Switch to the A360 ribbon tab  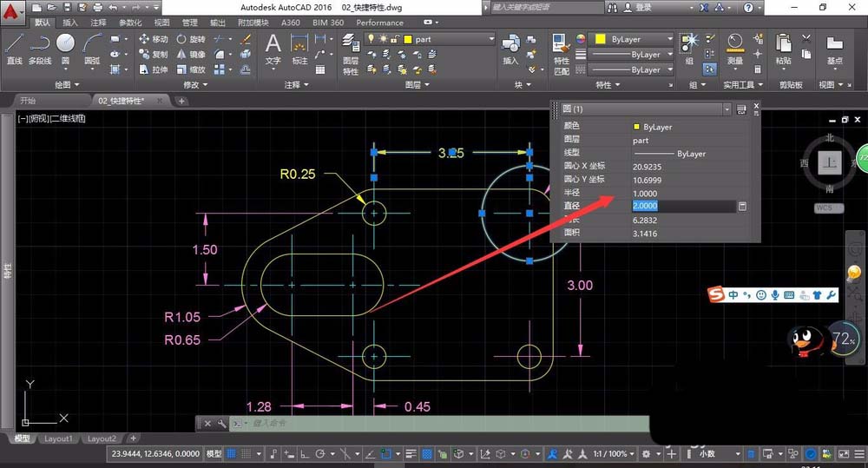291,23
